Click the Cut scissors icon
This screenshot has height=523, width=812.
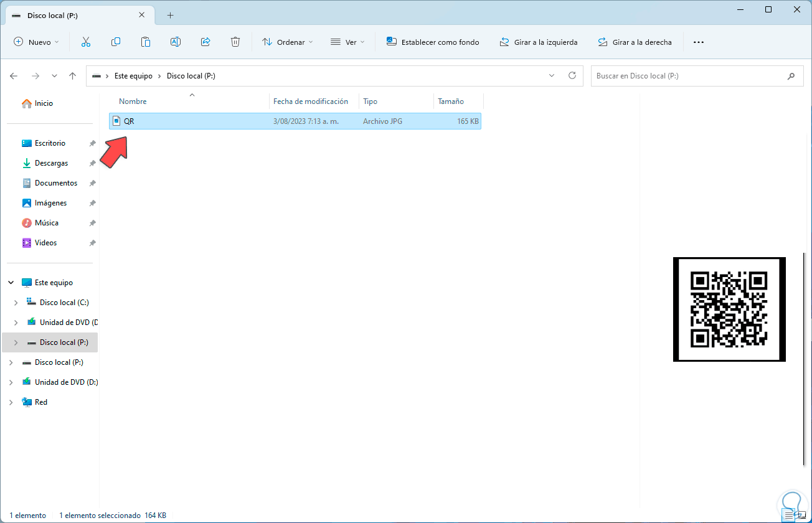point(86,42)
